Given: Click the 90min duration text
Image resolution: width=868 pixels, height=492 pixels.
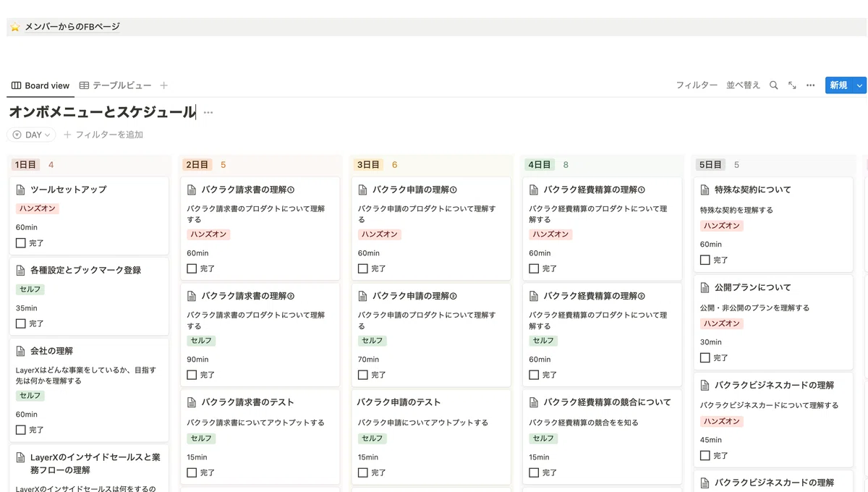Looking at the screenshot, I should coord(197,359).
